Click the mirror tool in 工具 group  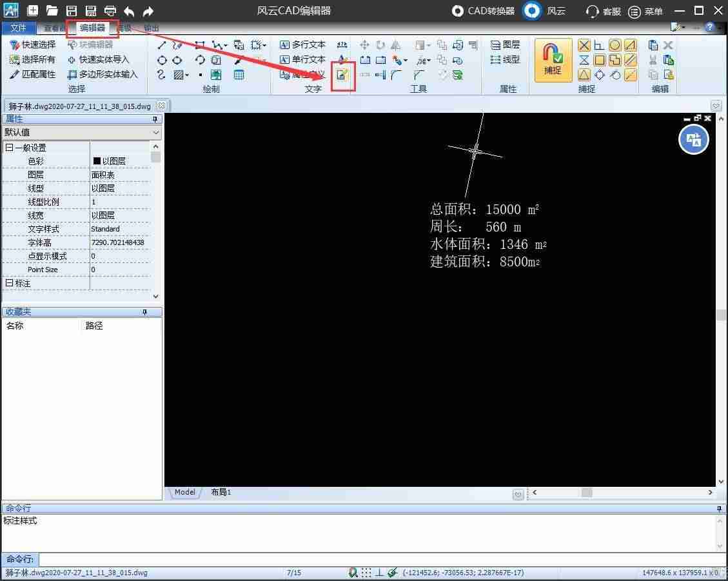395,44
